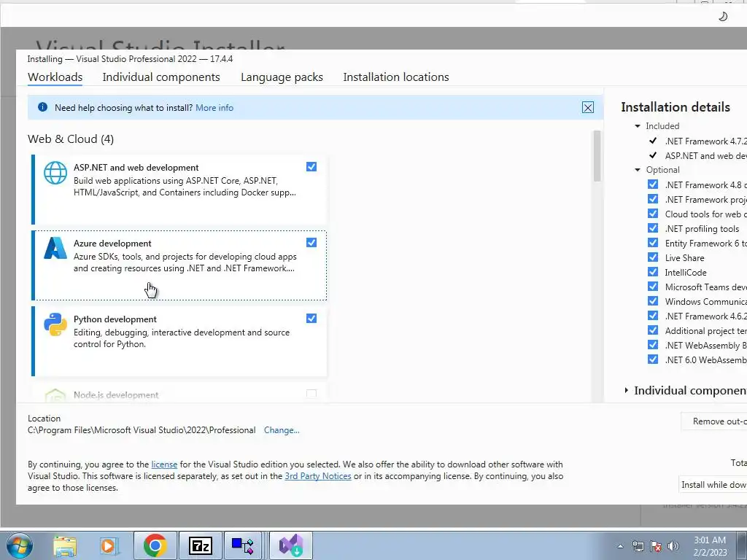Click Installing Visual Studio Professional 2022 title text
Image resolution: width=747 pixels, height=560 pixels.
(x=130, y=59)
